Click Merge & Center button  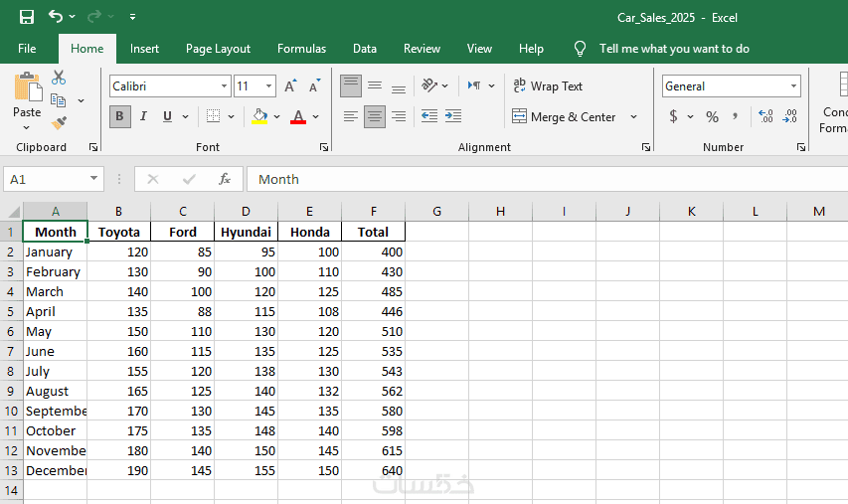[564, 117]
